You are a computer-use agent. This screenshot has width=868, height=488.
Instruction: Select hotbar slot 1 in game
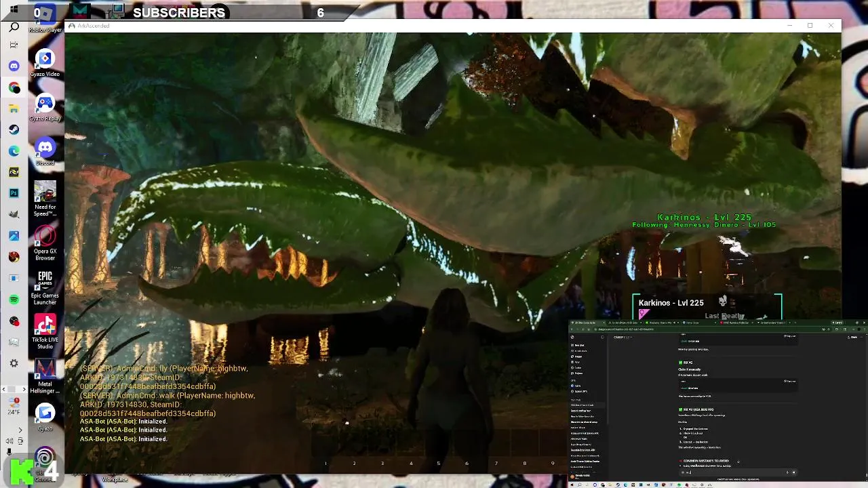click(325, 464)
